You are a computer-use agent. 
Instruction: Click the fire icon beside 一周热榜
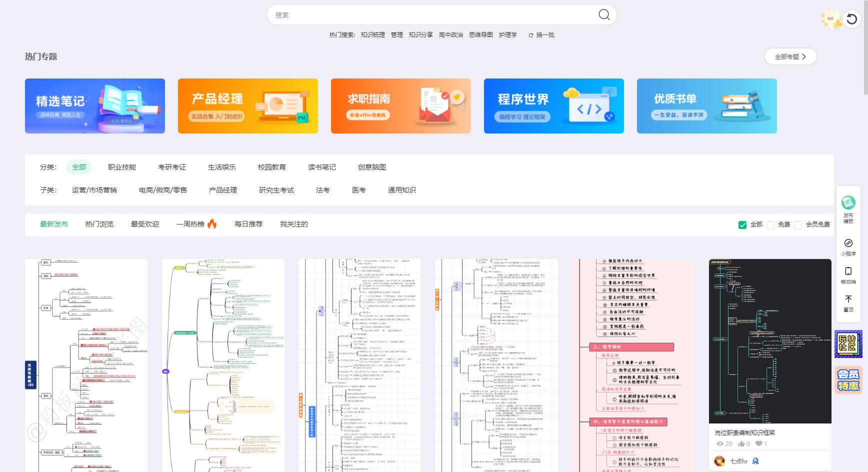[213, 224]
